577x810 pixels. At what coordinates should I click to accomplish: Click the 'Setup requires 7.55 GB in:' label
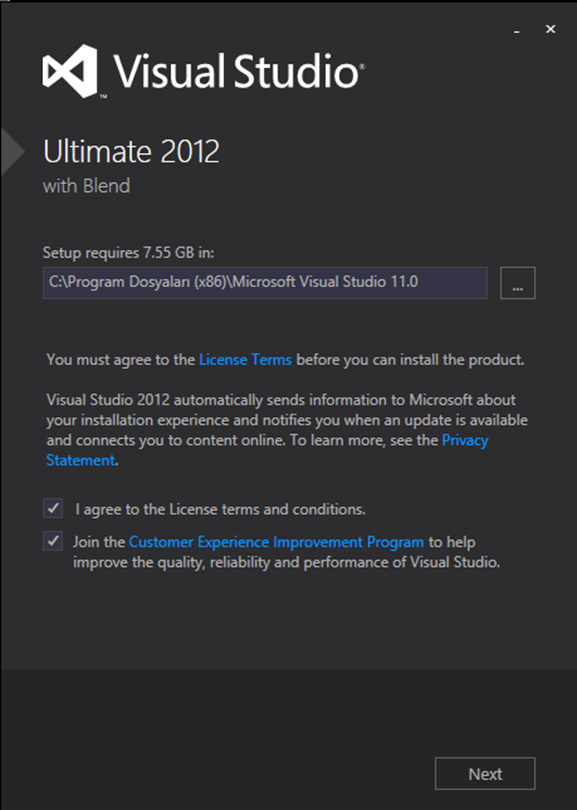coord(128,253)
